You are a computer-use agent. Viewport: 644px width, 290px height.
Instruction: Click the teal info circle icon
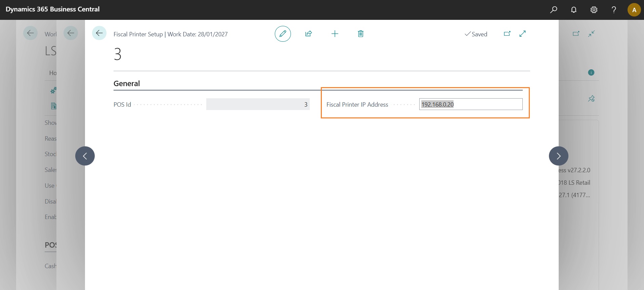(x=591, y=73)
